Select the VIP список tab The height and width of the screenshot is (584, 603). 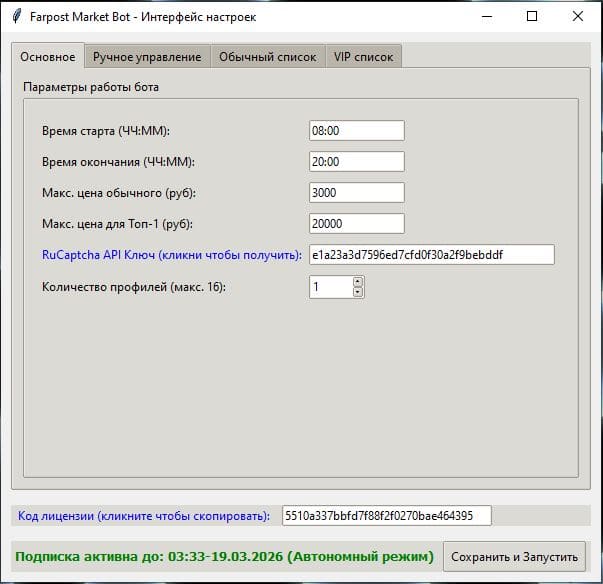(x=364, y=57)
